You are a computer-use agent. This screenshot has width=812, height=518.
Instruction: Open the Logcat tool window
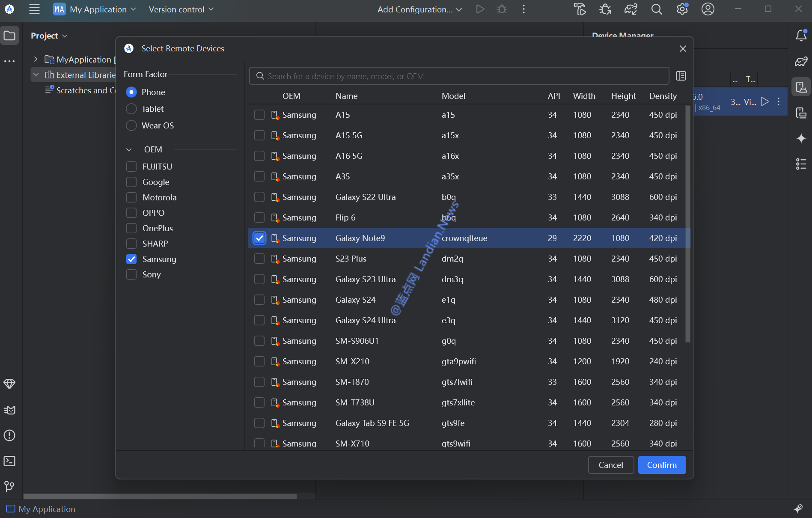[9, 410]
